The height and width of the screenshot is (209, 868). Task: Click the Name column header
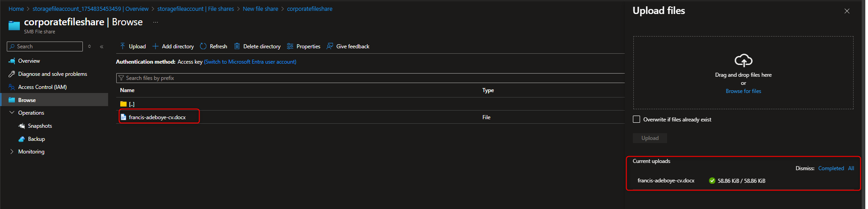(127, 90)
